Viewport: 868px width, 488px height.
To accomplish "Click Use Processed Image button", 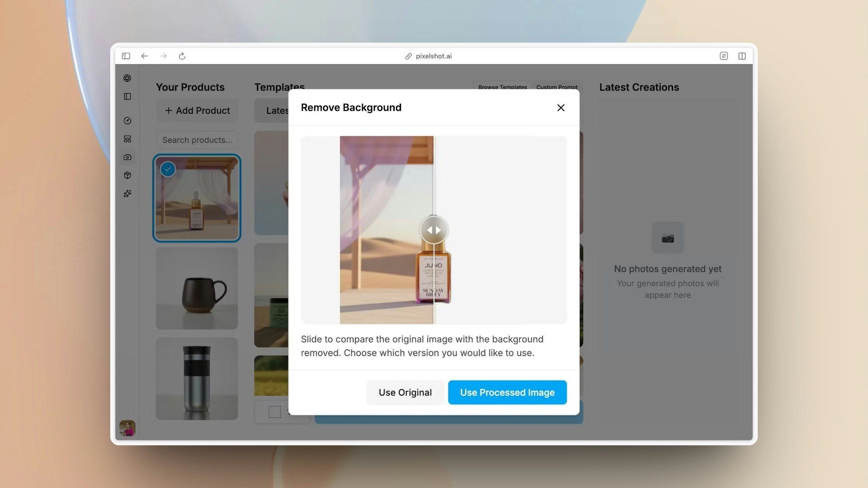I will pyautogui.click(x=507, y=392).
